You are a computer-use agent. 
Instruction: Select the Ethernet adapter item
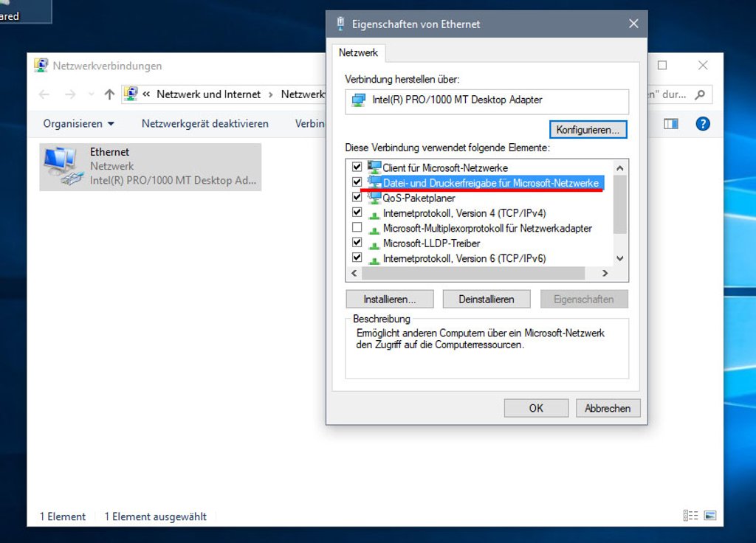coord(151,167)
